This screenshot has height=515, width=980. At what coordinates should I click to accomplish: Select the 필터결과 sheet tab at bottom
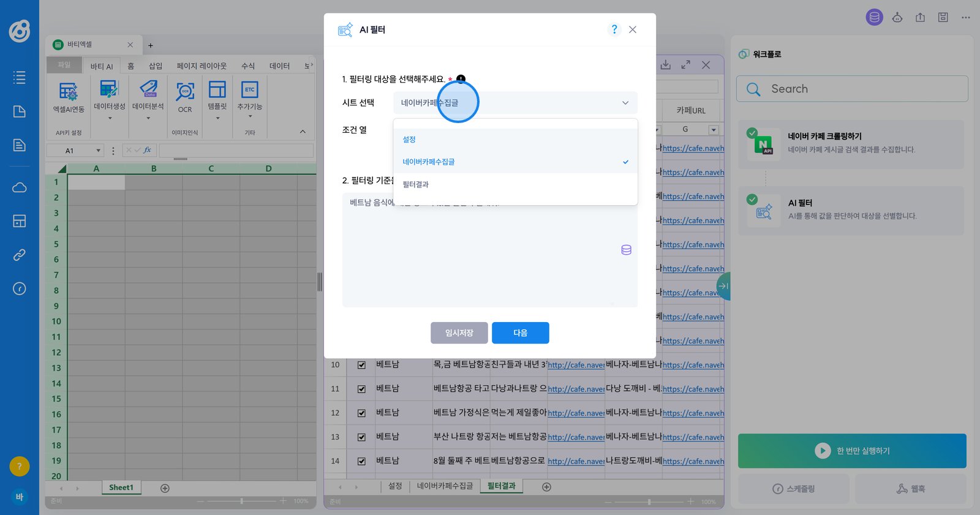coord(502,486)
